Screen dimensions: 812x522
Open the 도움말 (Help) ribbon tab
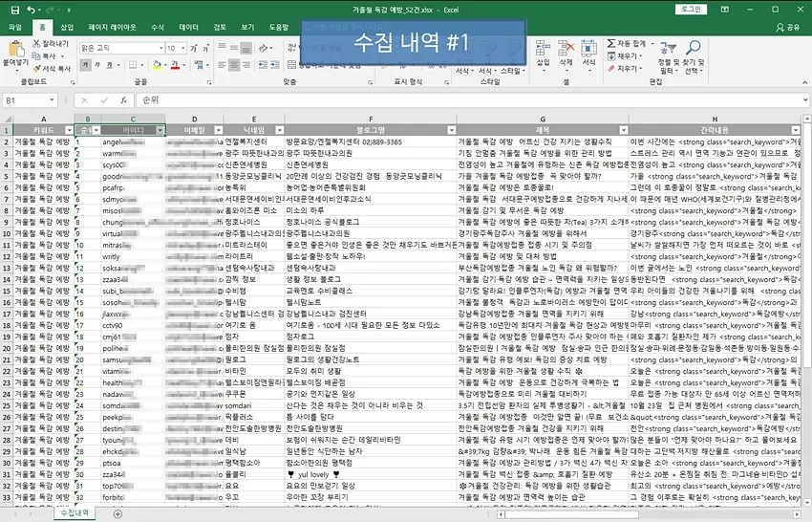point(279,27)
